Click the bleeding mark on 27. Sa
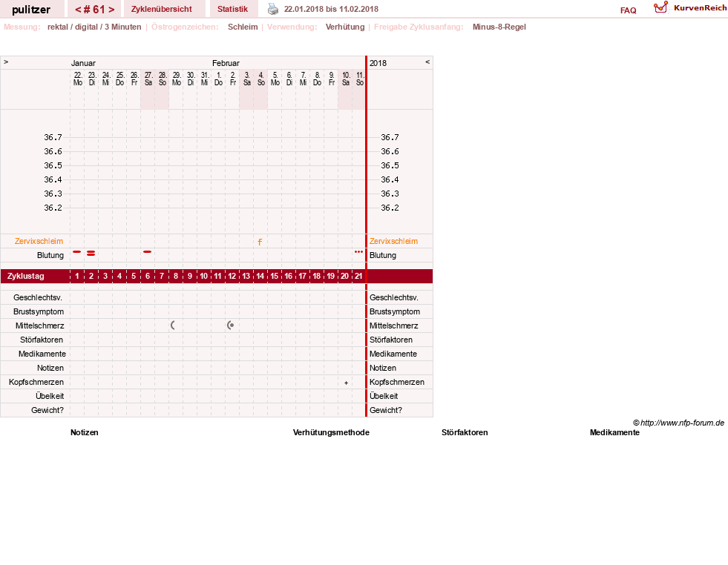This screenshot has height=565, width=728. pyautogui.click(x=148, y=252)
